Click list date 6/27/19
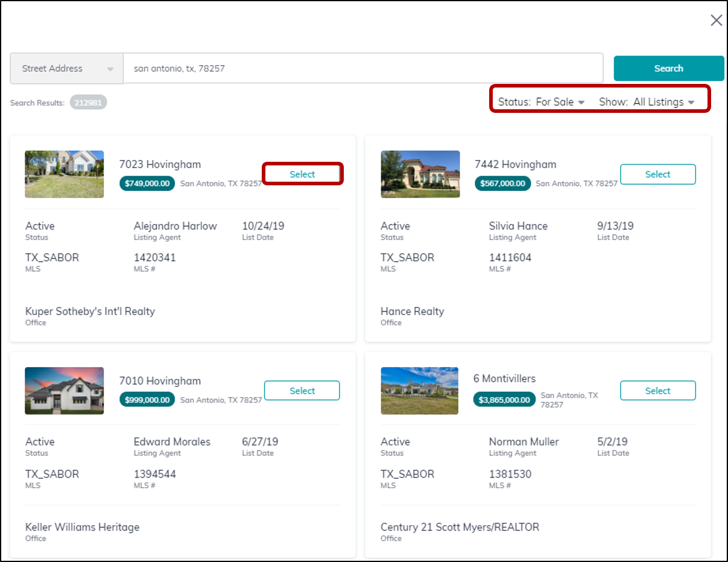The width and height of the screenshot is (728, 562). (x=260, y=442)
